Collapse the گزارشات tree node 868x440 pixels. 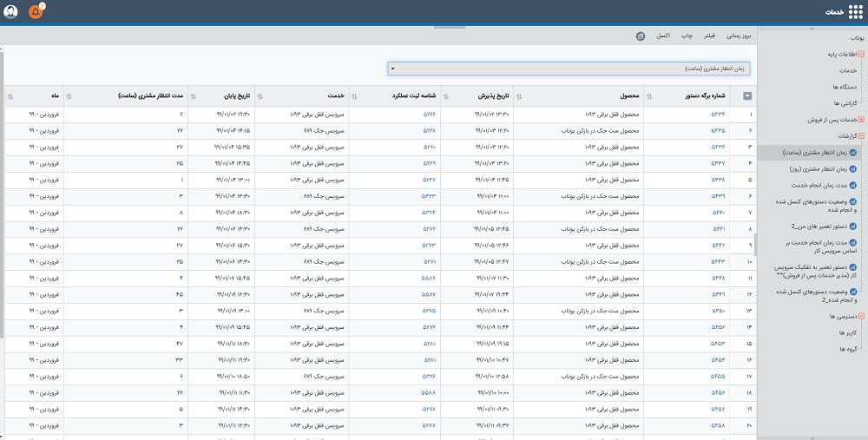click(x=861, y=136)
